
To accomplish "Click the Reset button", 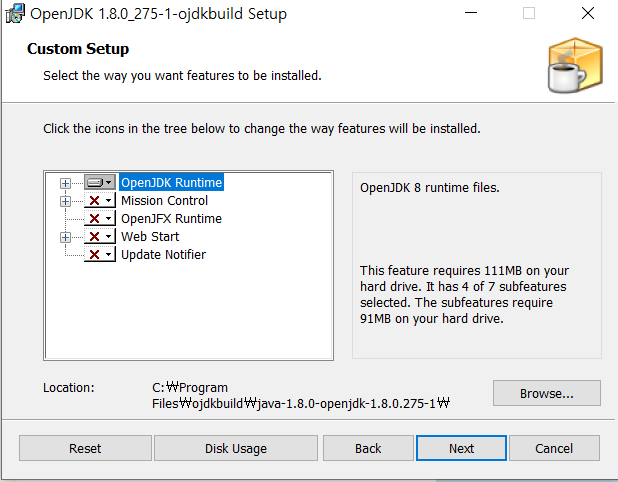I will click(x=85, y=448).
